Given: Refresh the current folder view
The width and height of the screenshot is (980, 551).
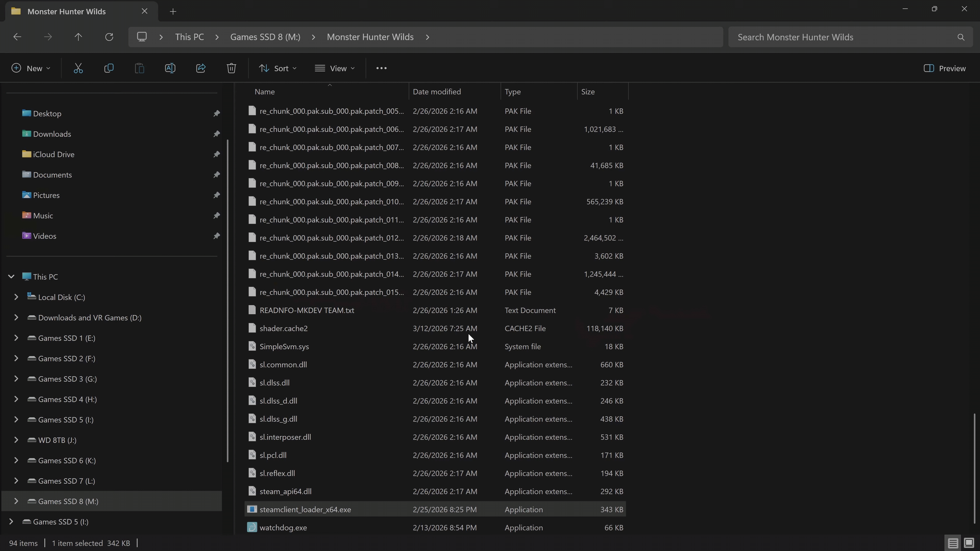Looking at the screenshot, I should [x=109, y=37].
